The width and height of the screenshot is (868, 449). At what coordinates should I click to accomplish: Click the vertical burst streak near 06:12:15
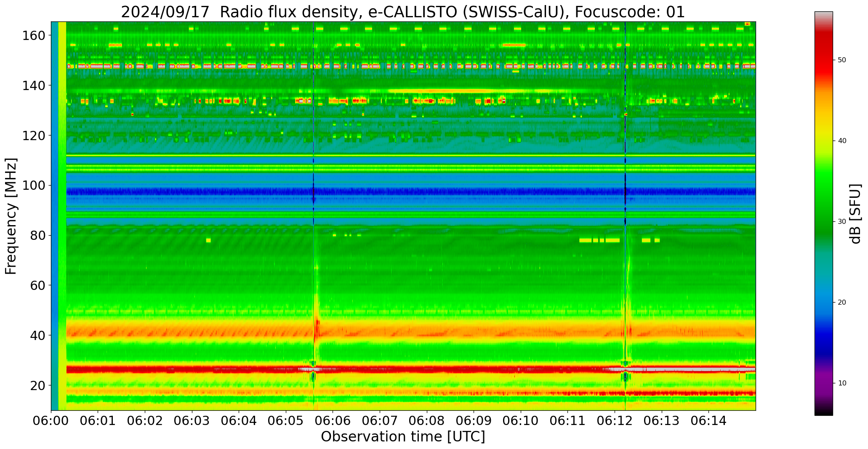(x=625, y=216)
